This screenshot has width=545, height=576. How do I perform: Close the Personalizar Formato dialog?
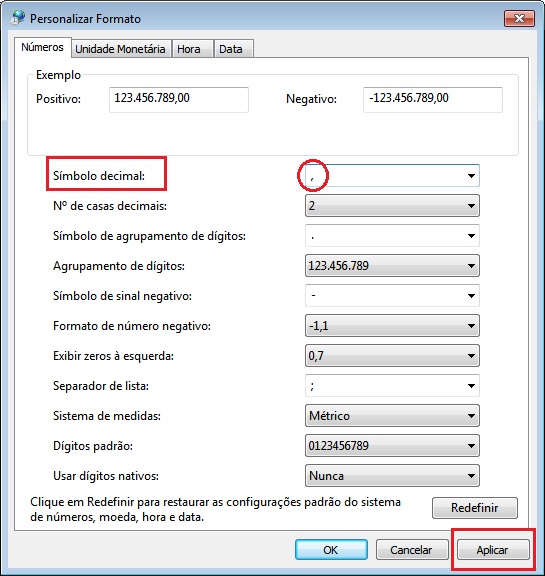click(519, 18)
